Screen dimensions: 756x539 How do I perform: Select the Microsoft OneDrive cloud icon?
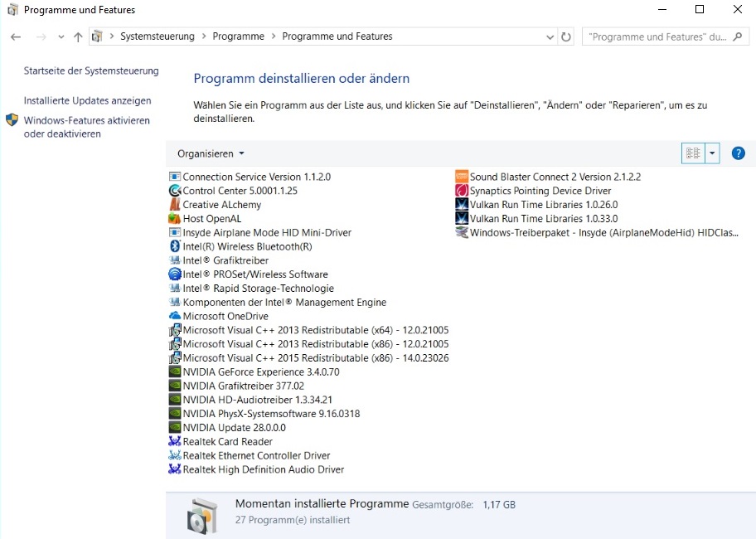(175, 316)
